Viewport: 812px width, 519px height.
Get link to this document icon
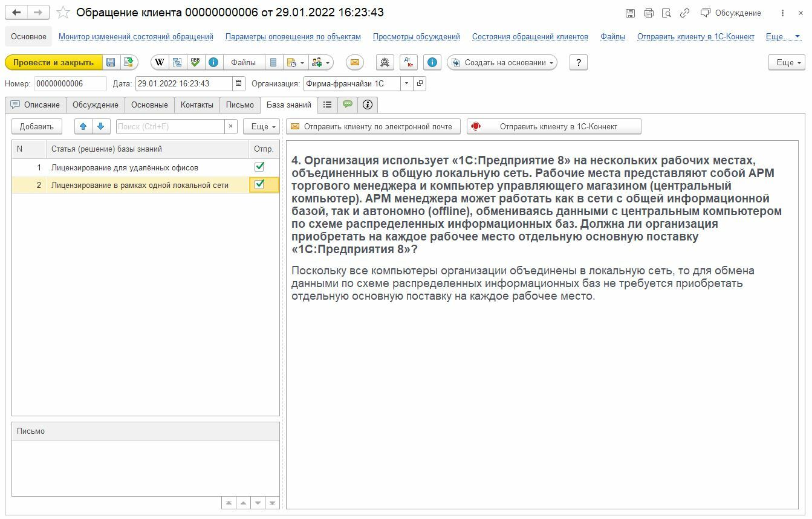click(x=684, y=13)
